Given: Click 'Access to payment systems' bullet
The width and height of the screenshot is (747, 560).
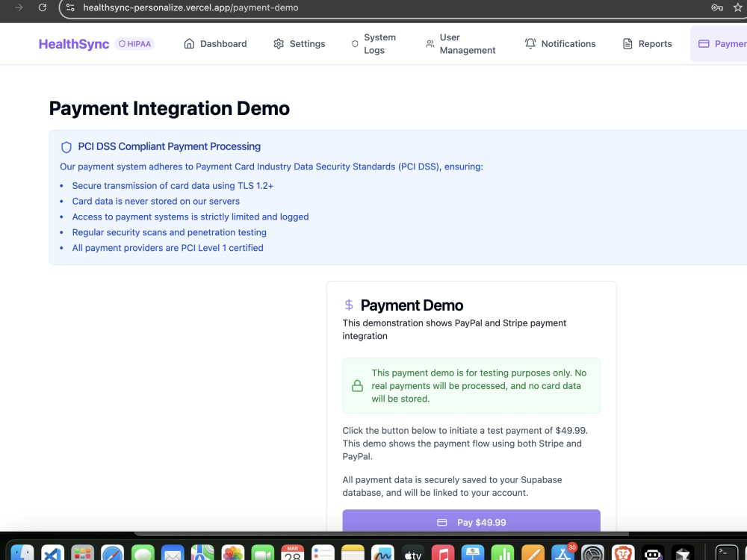Looking at the screenshot, I should click(190, 217).
